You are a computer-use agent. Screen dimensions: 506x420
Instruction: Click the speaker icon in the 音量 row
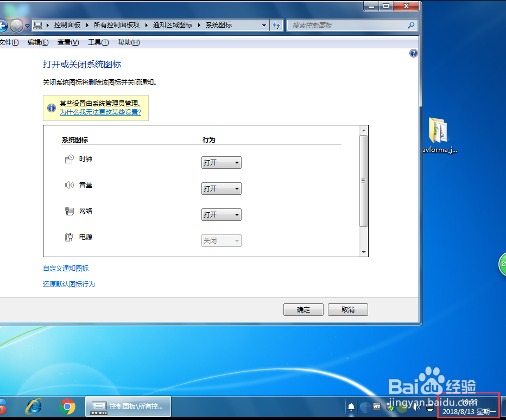click(69, 185)
